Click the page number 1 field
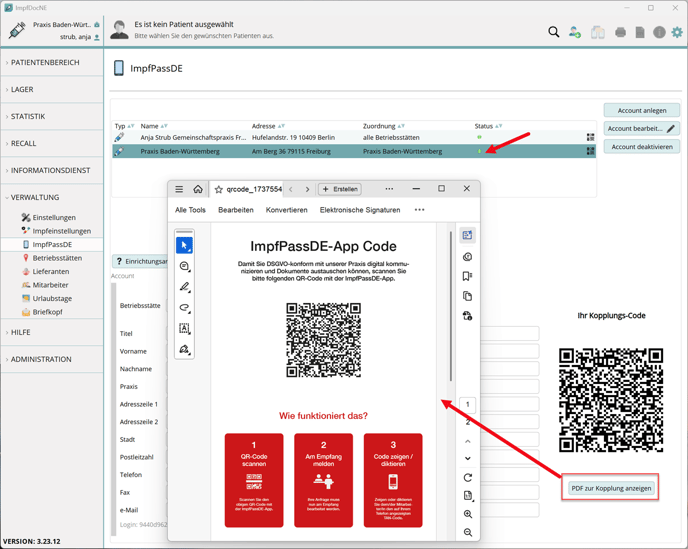688x549 pixels. pos(467,404)
